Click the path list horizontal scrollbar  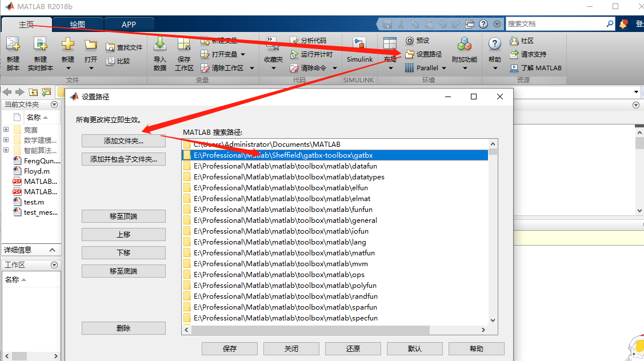click(310, 330)
